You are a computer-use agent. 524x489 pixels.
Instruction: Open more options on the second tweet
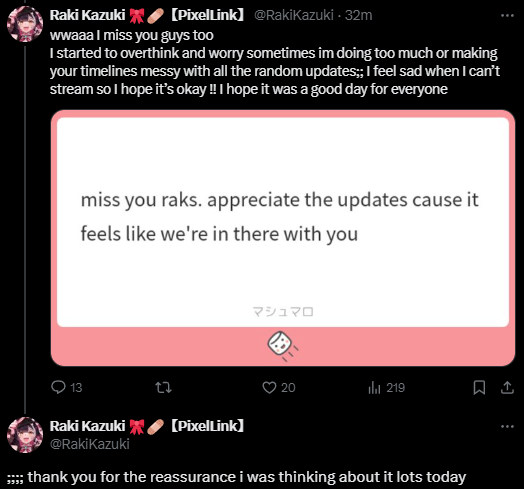[x=507, y=426]
